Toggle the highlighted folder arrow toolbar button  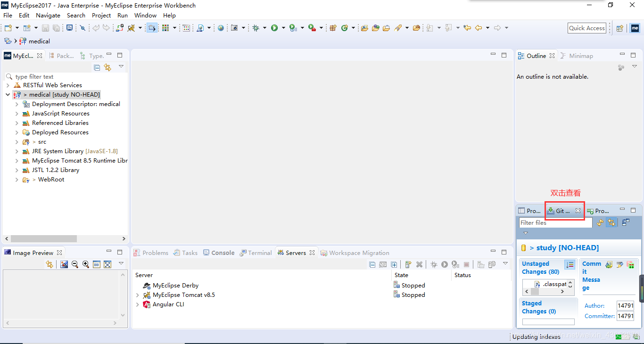point(152,28)
